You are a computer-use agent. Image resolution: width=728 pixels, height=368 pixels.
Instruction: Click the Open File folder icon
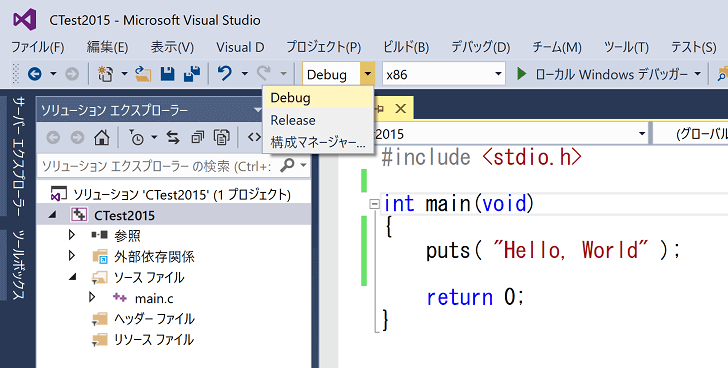point(143,74)
